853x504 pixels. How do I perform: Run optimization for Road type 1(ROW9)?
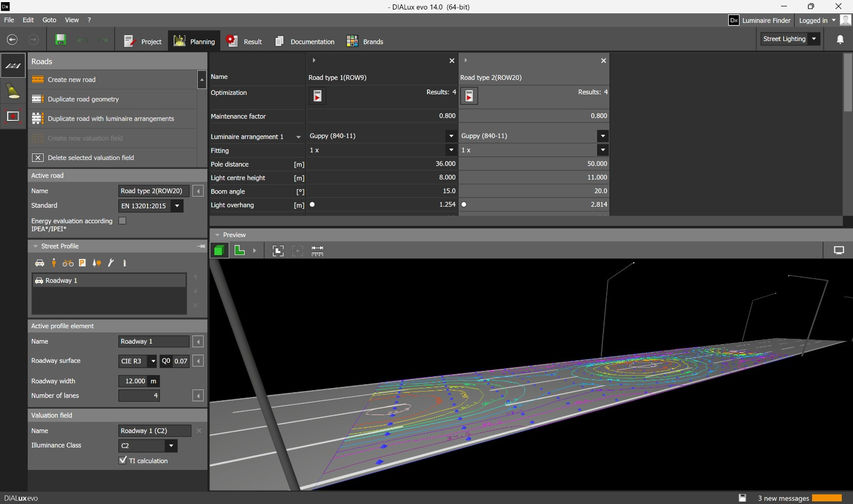[317, 96]
